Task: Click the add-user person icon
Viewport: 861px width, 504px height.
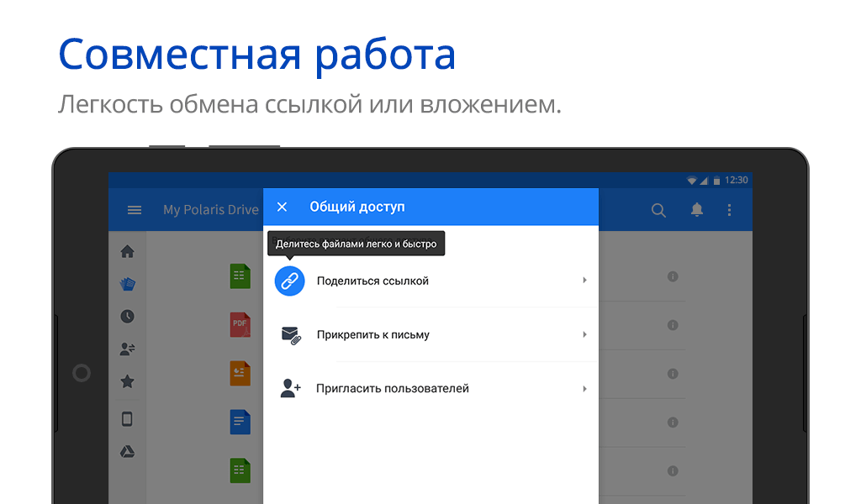Action: (x=290, y=388)
